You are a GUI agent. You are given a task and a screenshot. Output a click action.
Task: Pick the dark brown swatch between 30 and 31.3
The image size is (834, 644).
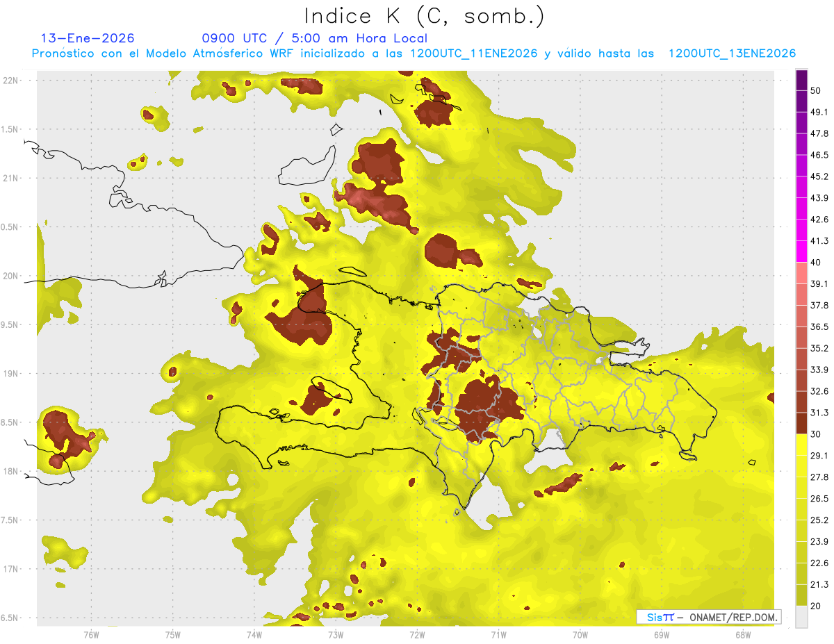[801, 423]
